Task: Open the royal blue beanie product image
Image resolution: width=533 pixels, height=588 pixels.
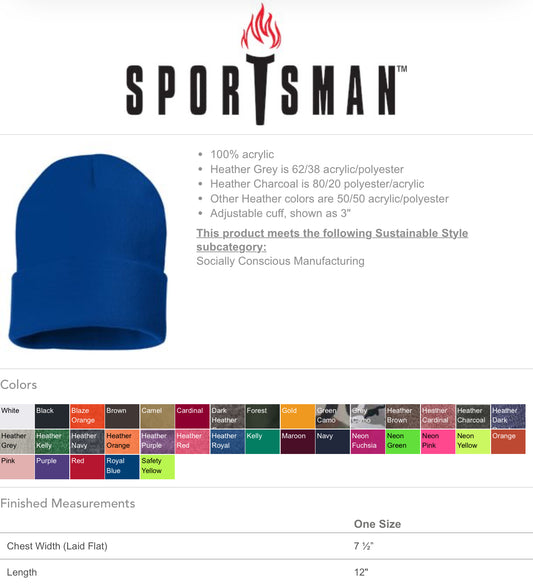Action: 88,252
